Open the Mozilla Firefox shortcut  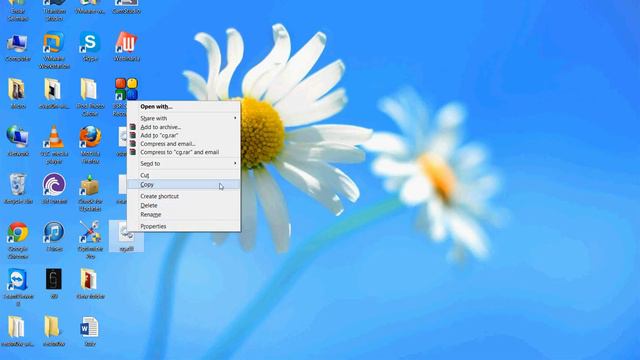tap(90, 137)
